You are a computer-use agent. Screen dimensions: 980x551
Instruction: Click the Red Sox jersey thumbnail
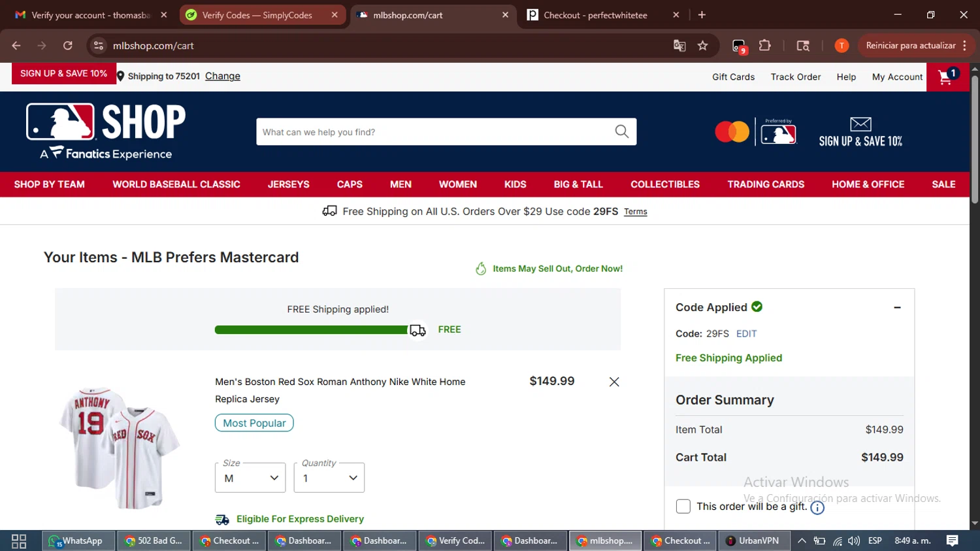[x=118, y=448]
